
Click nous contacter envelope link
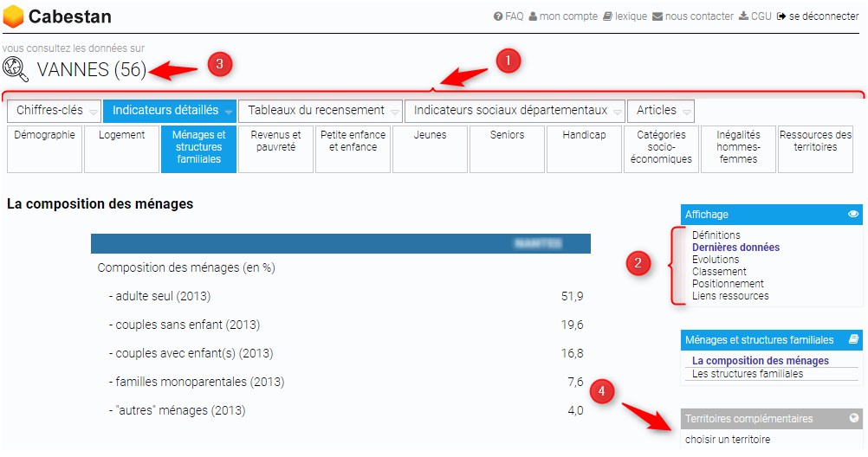(693, 16)
